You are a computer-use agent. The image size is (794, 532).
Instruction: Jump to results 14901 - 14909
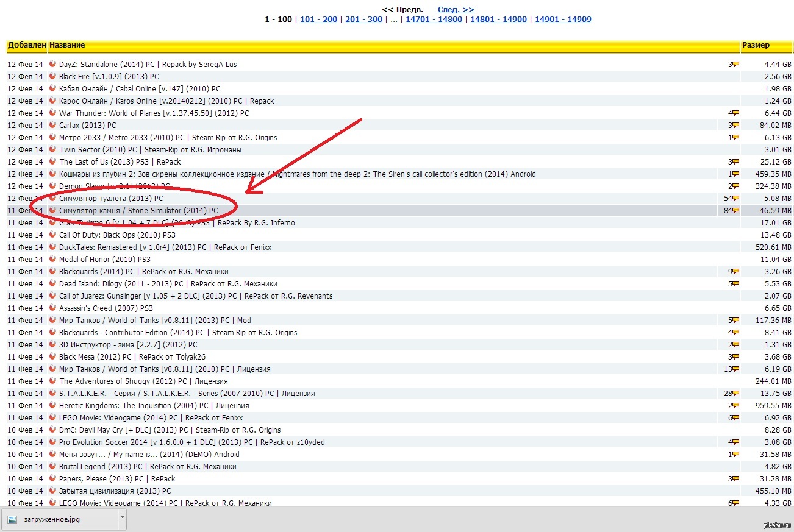(563, 19)
